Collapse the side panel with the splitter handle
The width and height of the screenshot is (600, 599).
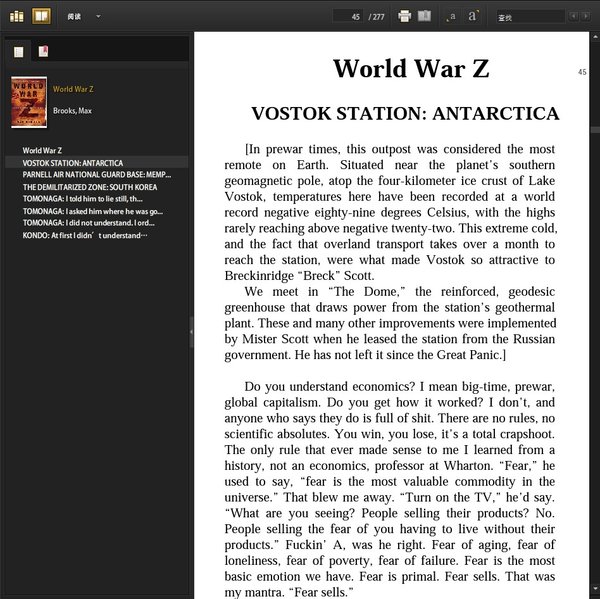coord(191,332)
